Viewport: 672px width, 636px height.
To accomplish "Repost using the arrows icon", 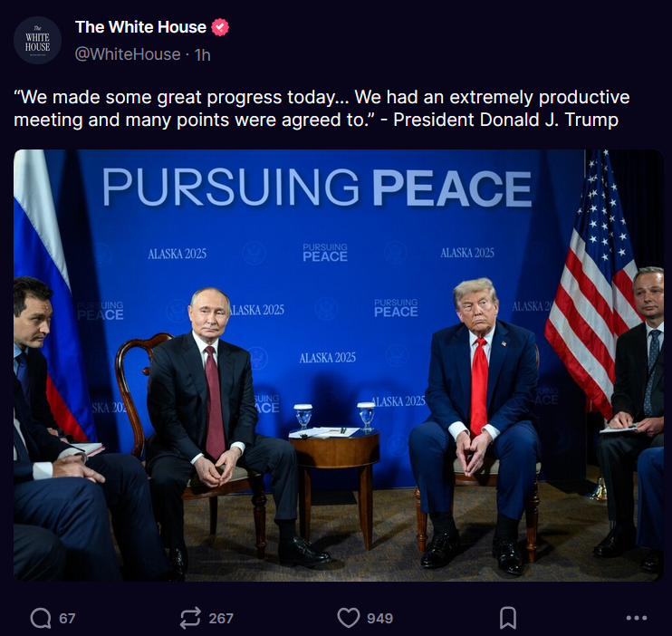I will click(x=190, y=618).
